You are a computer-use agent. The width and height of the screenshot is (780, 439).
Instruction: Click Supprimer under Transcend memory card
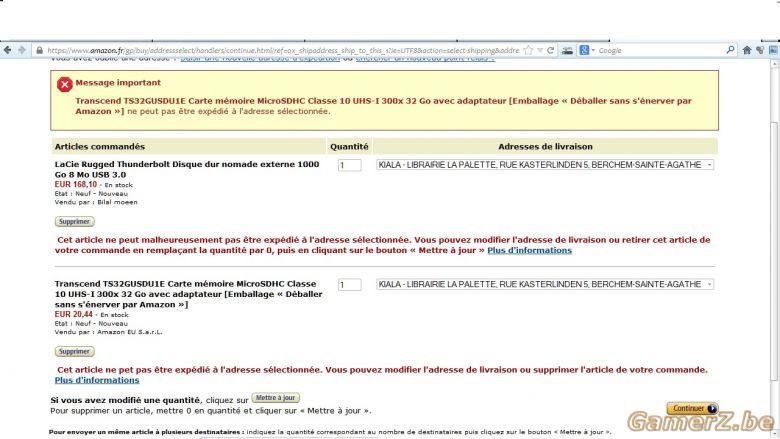coord(74,351)
